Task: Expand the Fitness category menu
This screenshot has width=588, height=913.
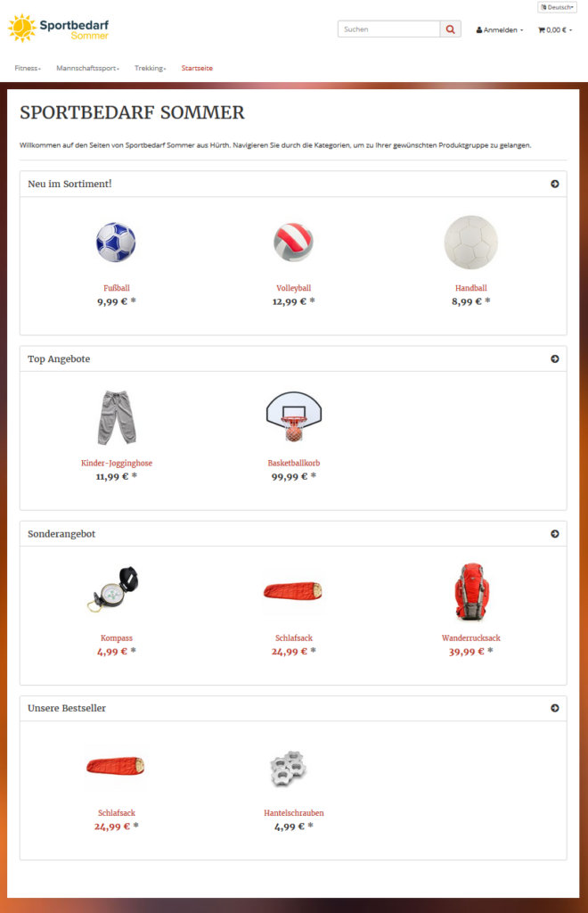Action: click(28, 68)
